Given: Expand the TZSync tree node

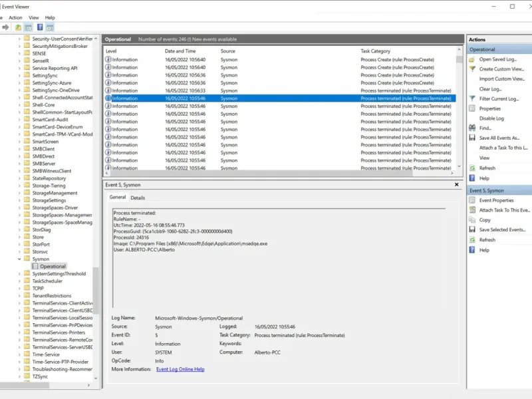Looking at the screenshot, I should pos(19,376).
